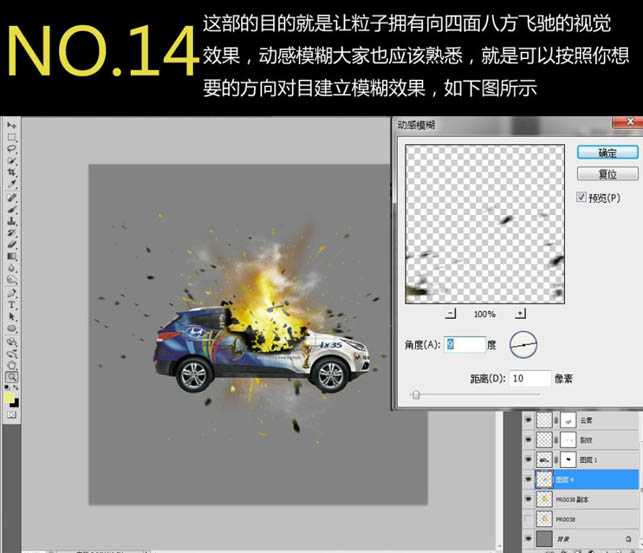The image size is (643, 553).
Task: Zoom in the dialog preview
Action: coord(520,314)
